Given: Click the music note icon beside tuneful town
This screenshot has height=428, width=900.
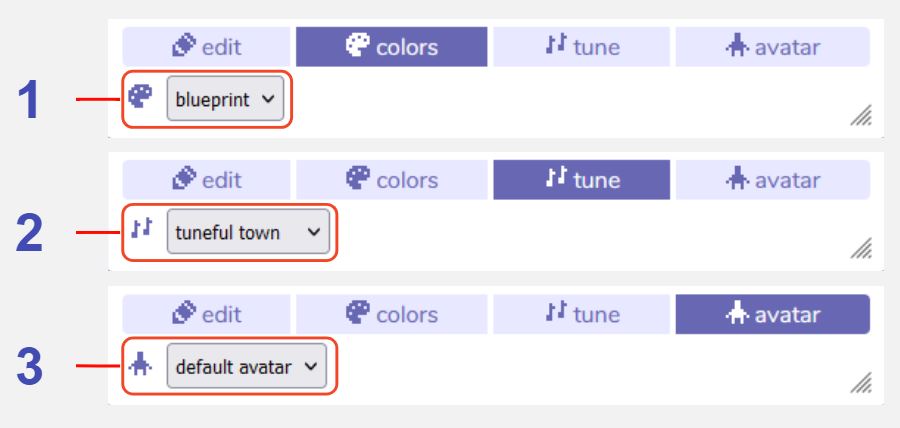Looking at the screenshot, I should 141,230.
